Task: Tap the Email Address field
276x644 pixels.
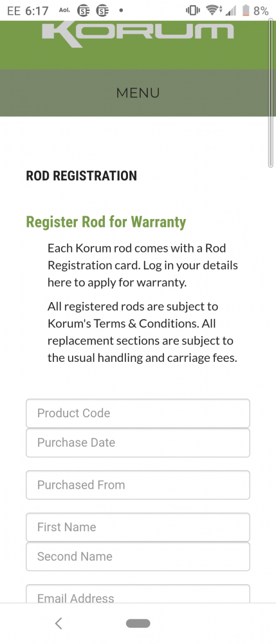Action: click(138, 594)
